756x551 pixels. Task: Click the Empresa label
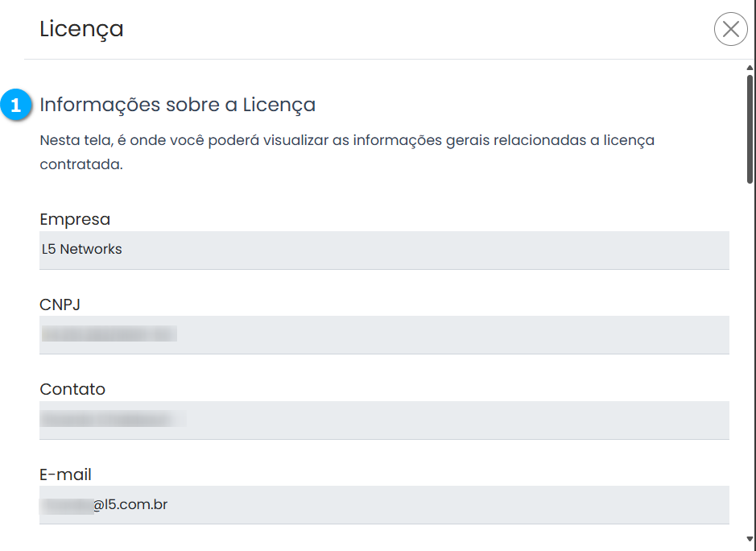tap(75, 219)
